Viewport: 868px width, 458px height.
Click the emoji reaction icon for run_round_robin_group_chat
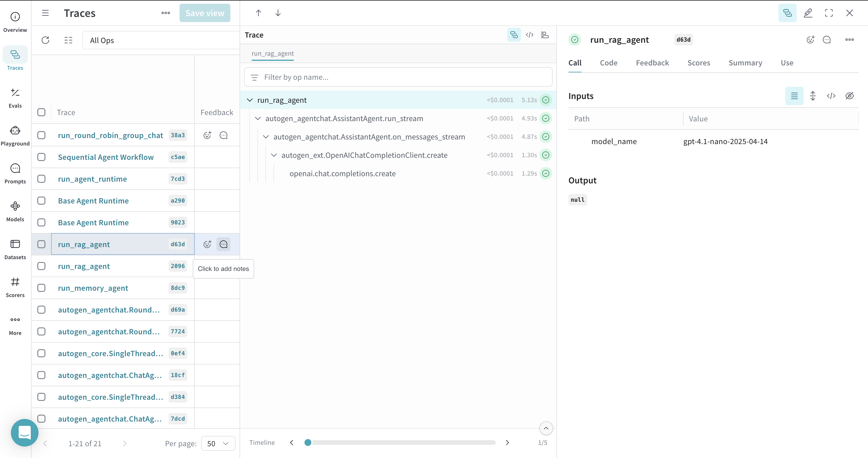207,135
